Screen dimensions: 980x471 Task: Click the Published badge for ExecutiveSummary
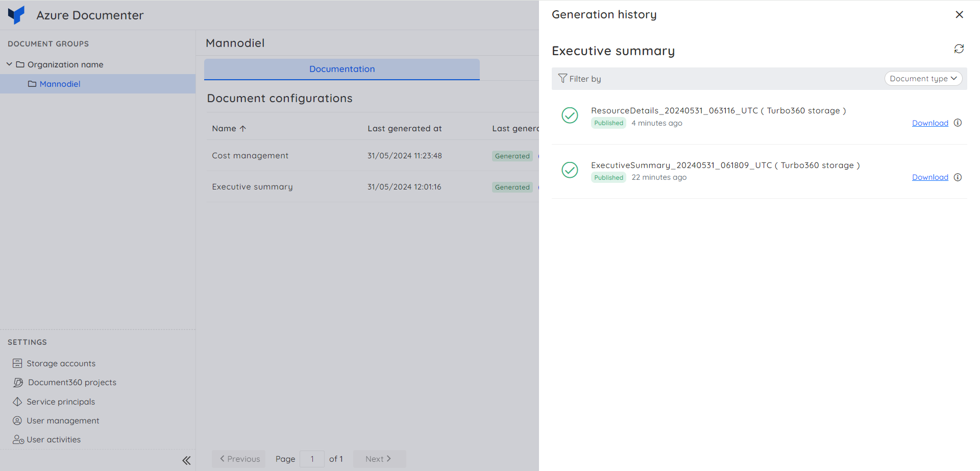[608, 177]
